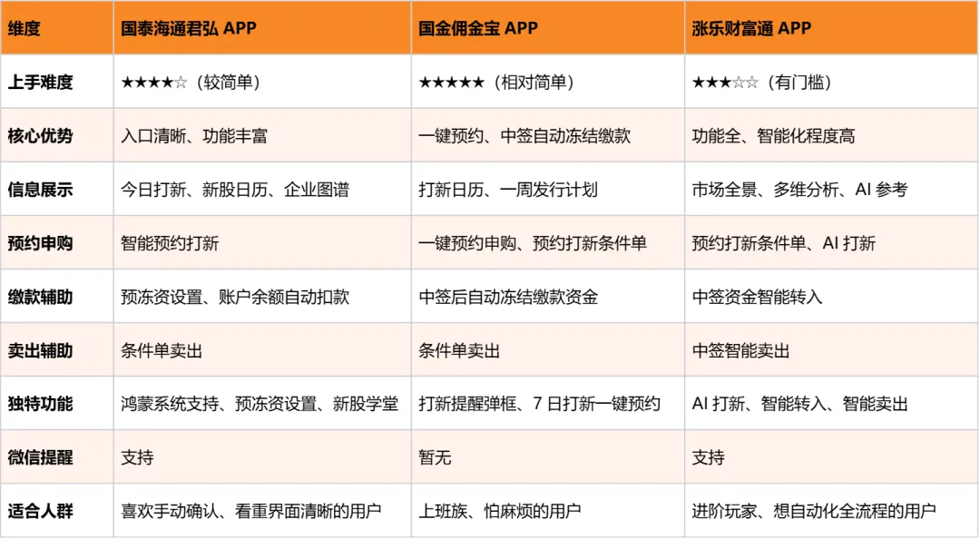
Task: Select the 国金佣金宝 APP column header
Action: pos(548,27)
